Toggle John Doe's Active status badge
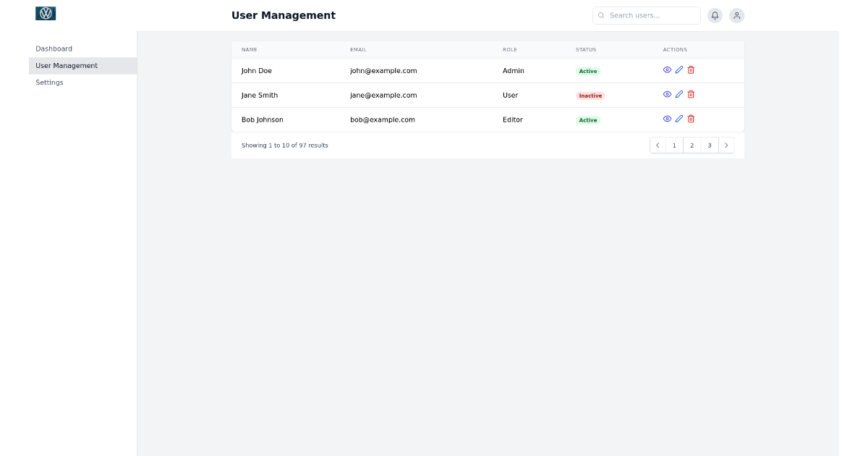 point(588,71)
